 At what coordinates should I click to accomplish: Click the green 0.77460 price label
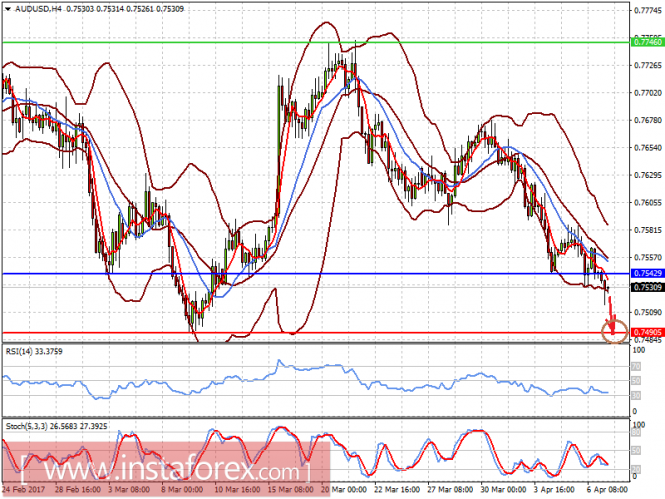[647, 42]
